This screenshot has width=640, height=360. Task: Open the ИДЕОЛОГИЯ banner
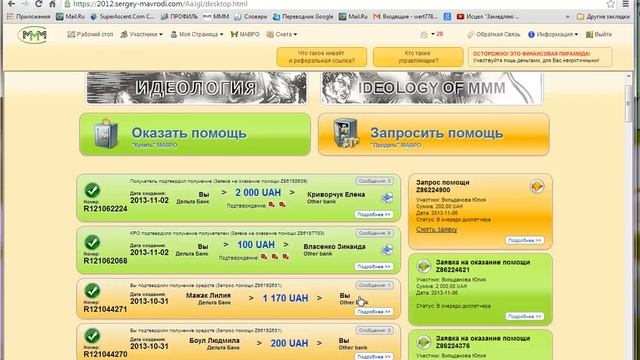click(197, 88)
